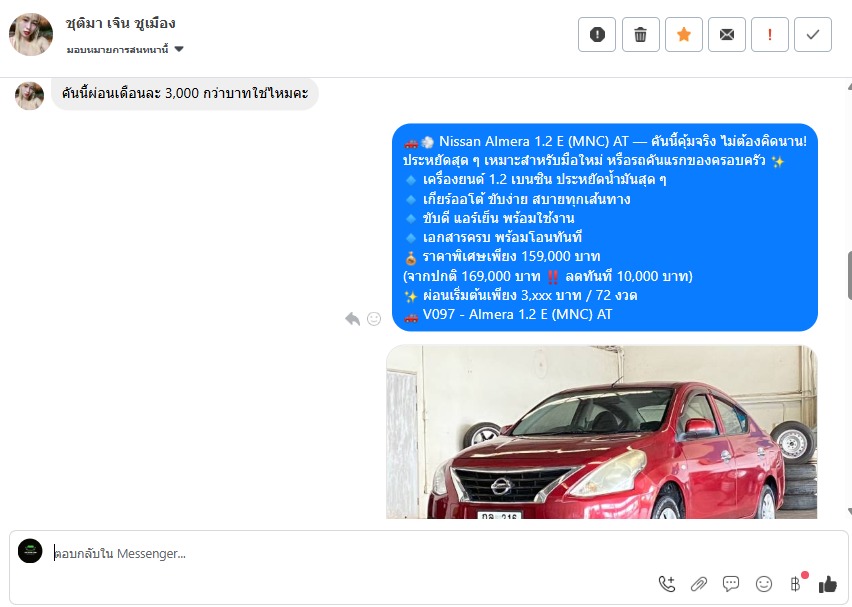Add emoji reaction to Nissan Almera message
852x607 pixels.
[374, 318]
